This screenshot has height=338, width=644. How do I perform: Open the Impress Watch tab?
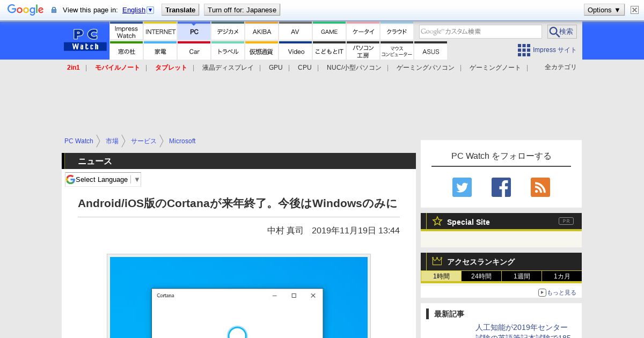coord(126,31)
